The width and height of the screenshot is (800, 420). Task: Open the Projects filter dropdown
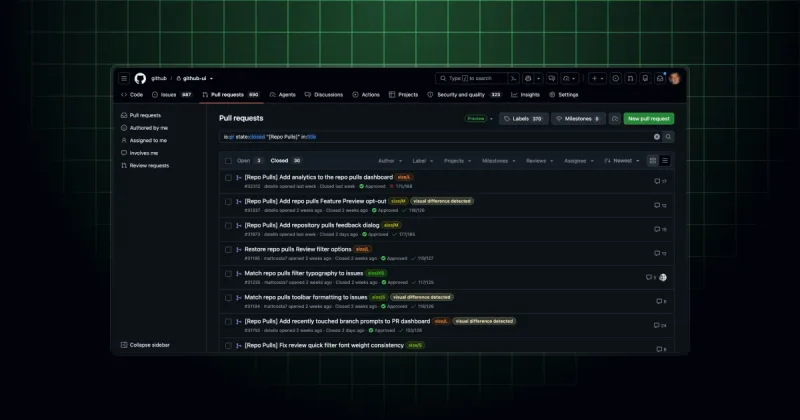pos(457,161)
